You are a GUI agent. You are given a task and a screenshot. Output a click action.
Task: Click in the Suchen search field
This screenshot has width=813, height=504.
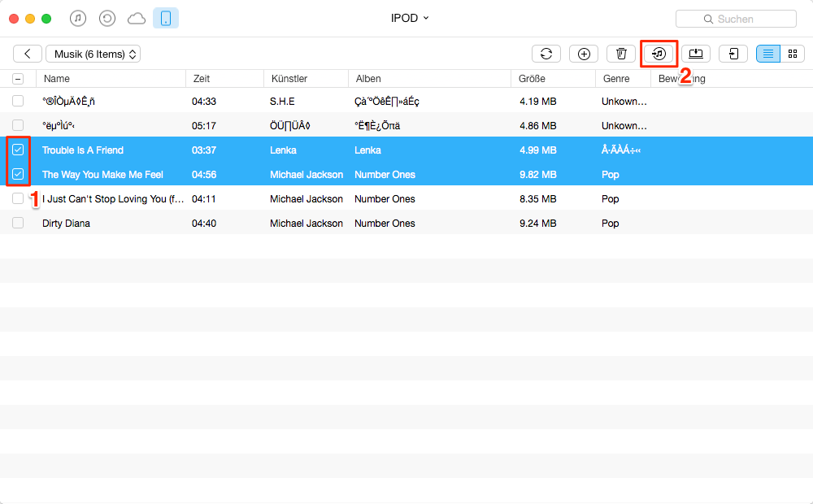(737, 20)
